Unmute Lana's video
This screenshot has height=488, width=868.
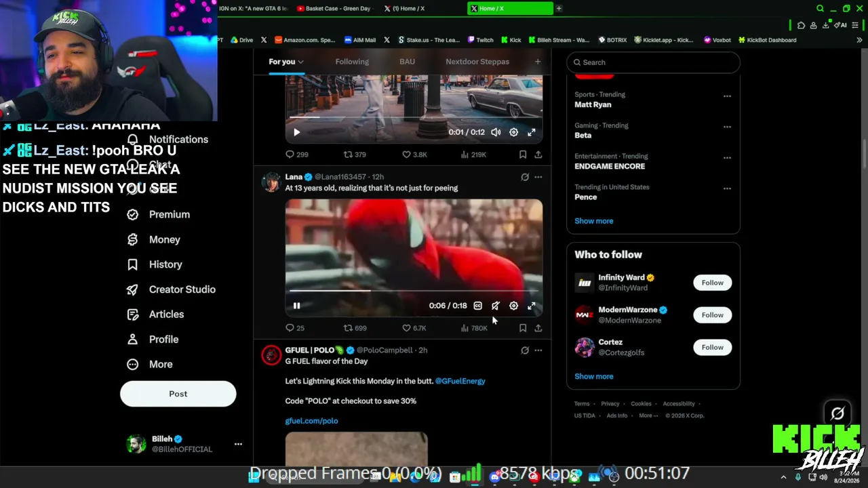496,306
